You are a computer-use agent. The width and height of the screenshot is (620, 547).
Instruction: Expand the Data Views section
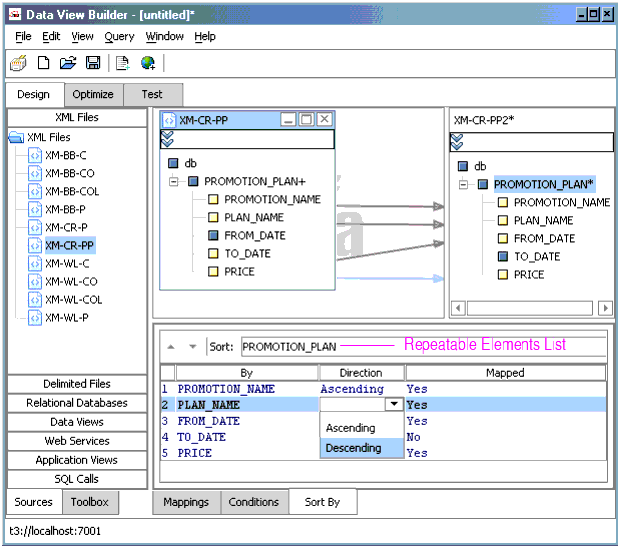77,422
